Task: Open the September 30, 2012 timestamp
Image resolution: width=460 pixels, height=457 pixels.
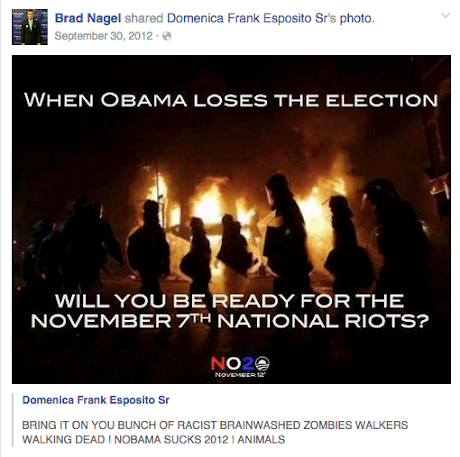Action: tap(103, 36)
